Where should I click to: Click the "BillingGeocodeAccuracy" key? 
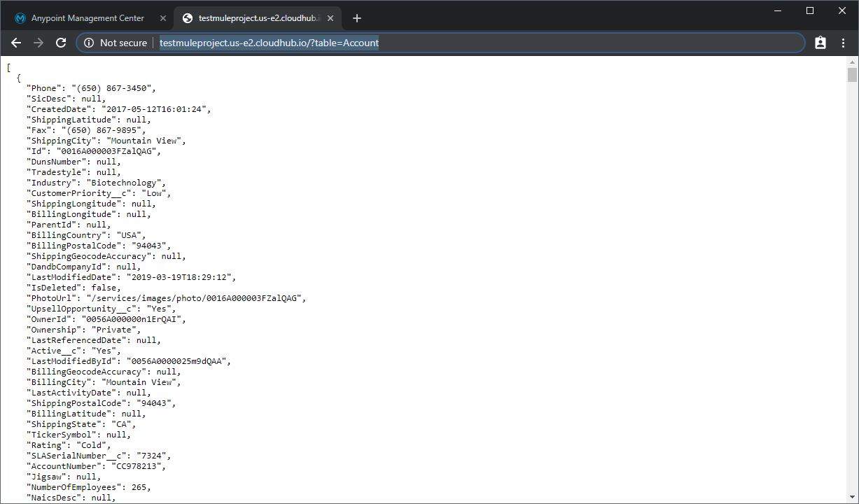(x=87, y=372)
